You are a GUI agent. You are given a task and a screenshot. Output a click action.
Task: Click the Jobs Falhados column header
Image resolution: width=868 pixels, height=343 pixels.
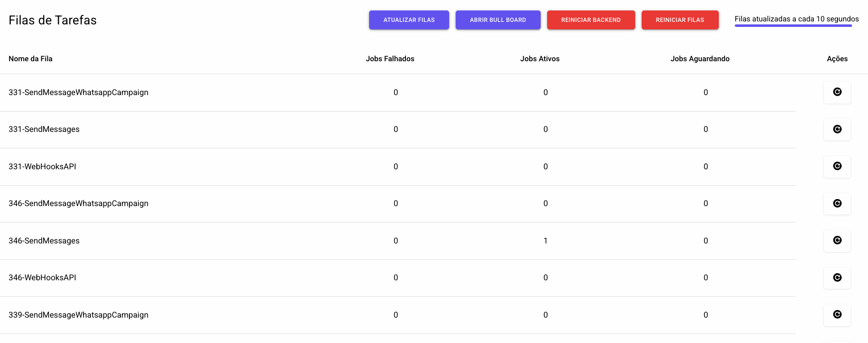coord(389,59)
